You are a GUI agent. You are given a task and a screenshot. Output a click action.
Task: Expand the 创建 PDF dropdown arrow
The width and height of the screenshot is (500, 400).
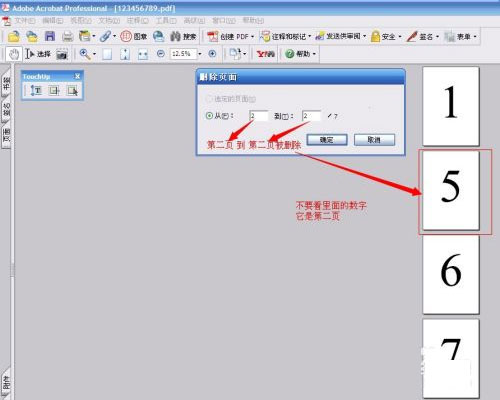point(252,36)
